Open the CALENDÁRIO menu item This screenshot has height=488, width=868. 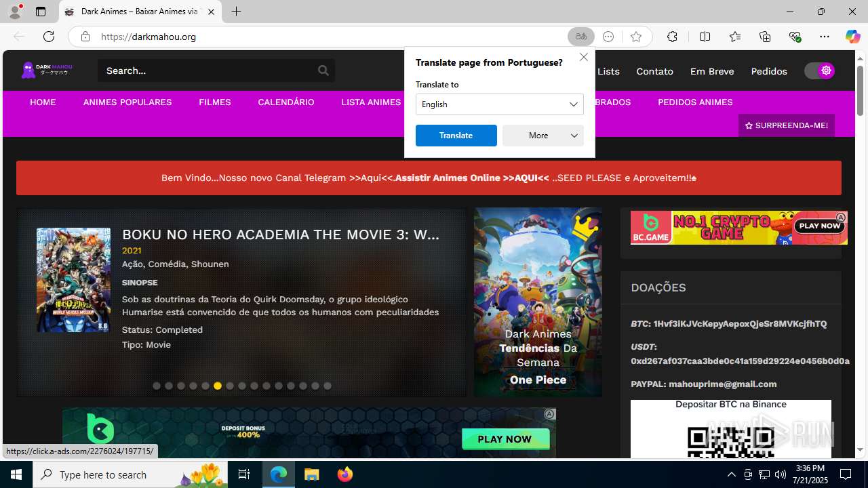pos(286,102)
